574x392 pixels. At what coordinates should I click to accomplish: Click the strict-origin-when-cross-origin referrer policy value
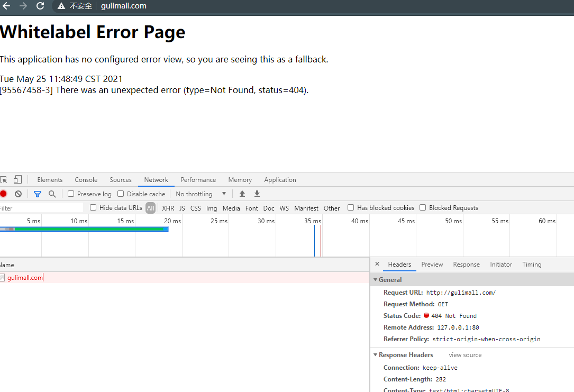coord(486,339)
